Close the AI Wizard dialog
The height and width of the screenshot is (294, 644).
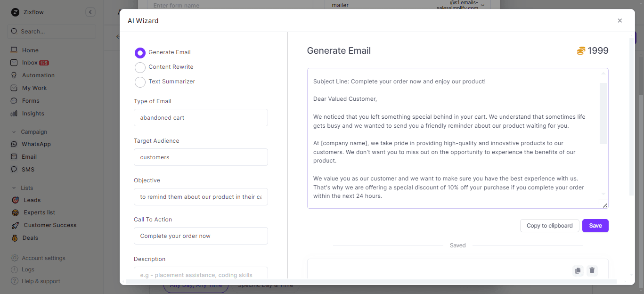(x=620, y=21)
